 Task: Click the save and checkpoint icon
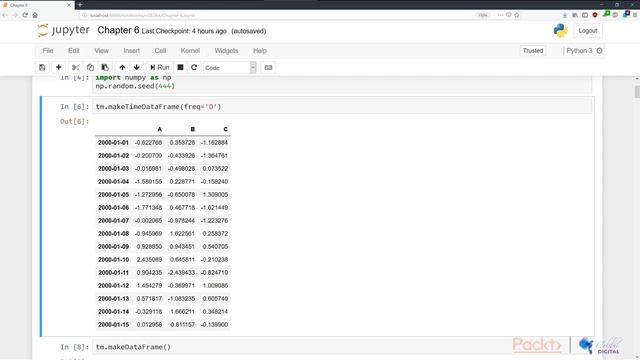click(42, 67)
